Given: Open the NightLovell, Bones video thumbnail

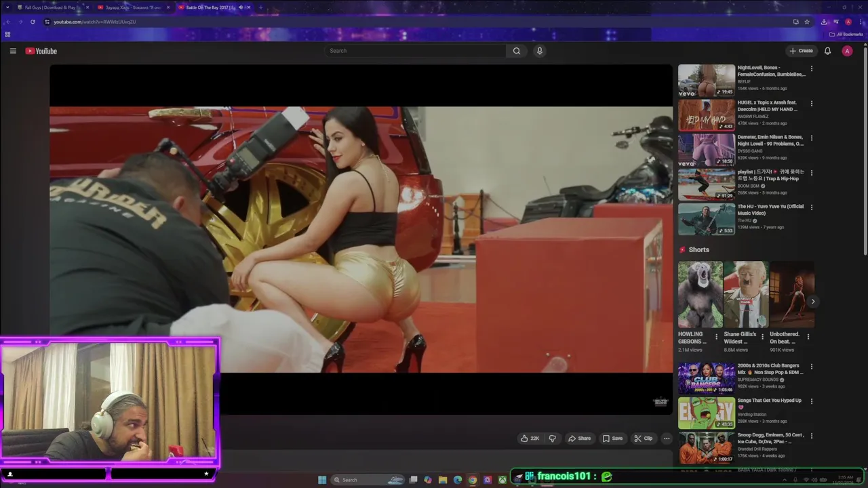Looking at the screenshot, I should click(707, 81).
